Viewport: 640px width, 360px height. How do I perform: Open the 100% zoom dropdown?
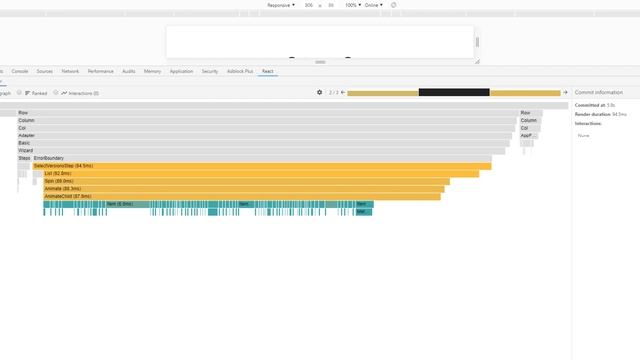click(x=353, y=5)
